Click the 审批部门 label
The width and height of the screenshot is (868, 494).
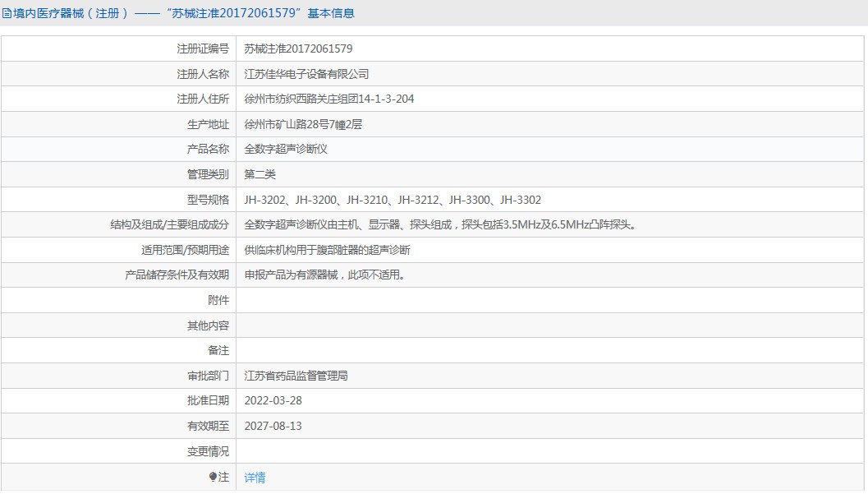pos(208,376)
